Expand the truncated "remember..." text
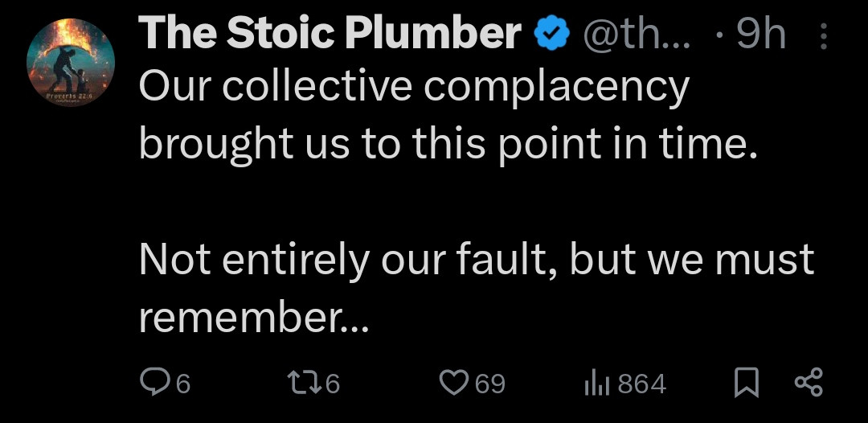868x423 pixels. (x=254, y=318)
